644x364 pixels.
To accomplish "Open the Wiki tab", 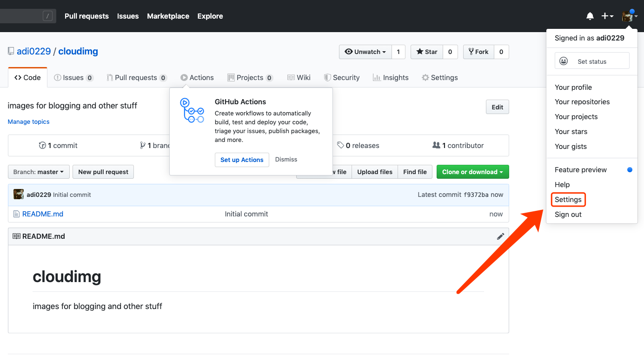I will click(299, 78).
